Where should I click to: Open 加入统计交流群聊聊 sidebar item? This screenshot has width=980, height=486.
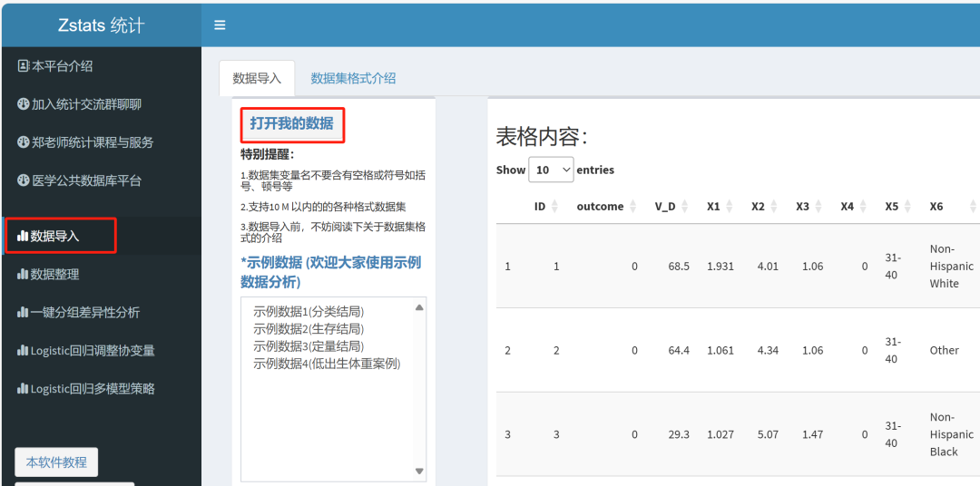(79, 103)
